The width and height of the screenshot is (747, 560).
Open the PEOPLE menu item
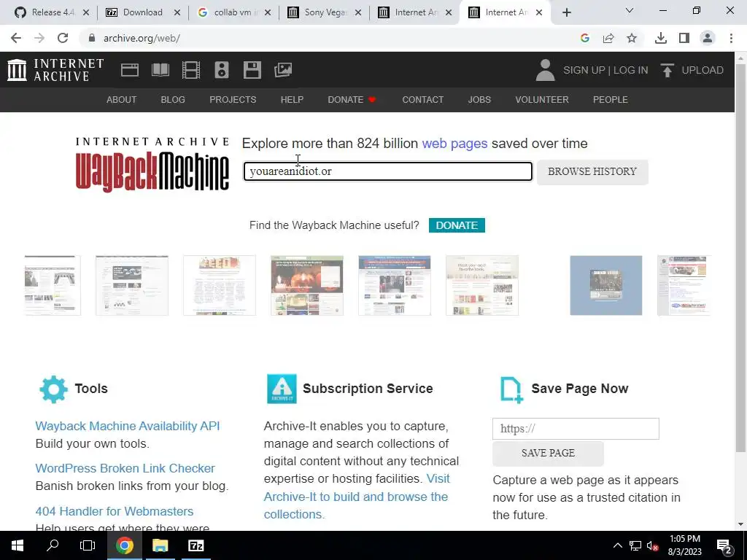pos(611,99)
